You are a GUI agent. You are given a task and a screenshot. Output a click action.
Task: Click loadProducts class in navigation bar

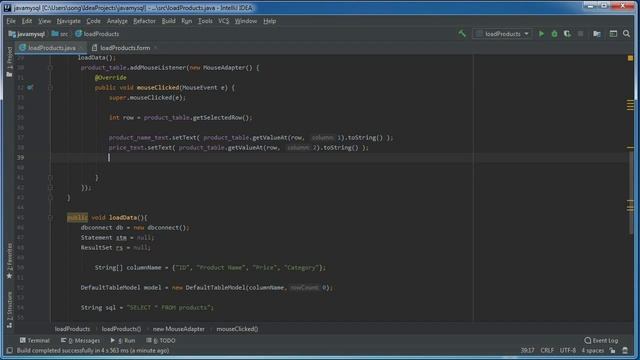coord(97,34)
